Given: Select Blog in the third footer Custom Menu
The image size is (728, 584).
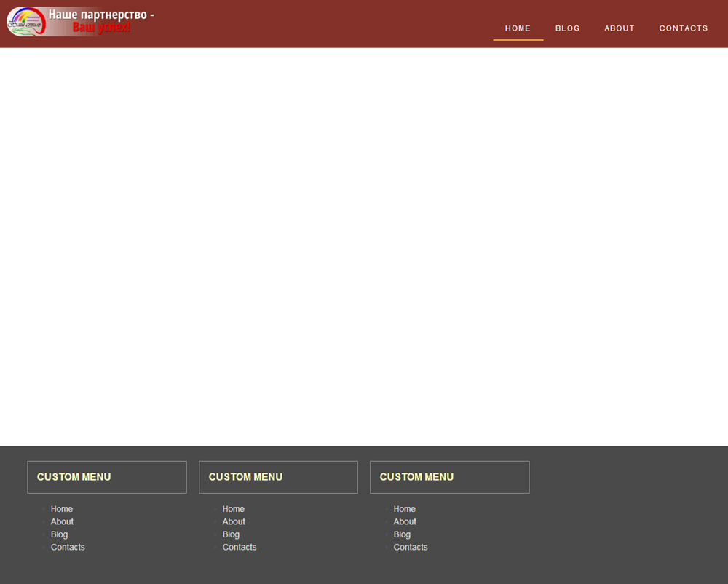Looking at the screenshot, I should tap(402, 534).
